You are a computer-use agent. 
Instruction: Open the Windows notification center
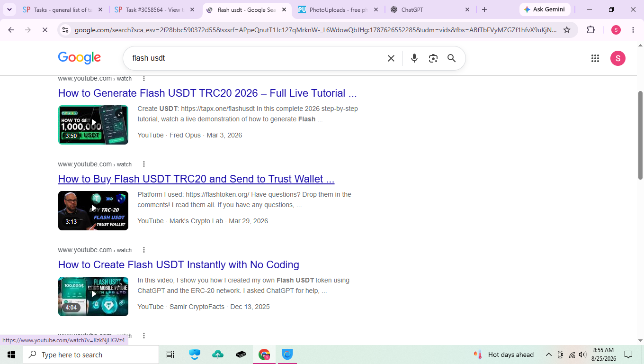[628, 355]
